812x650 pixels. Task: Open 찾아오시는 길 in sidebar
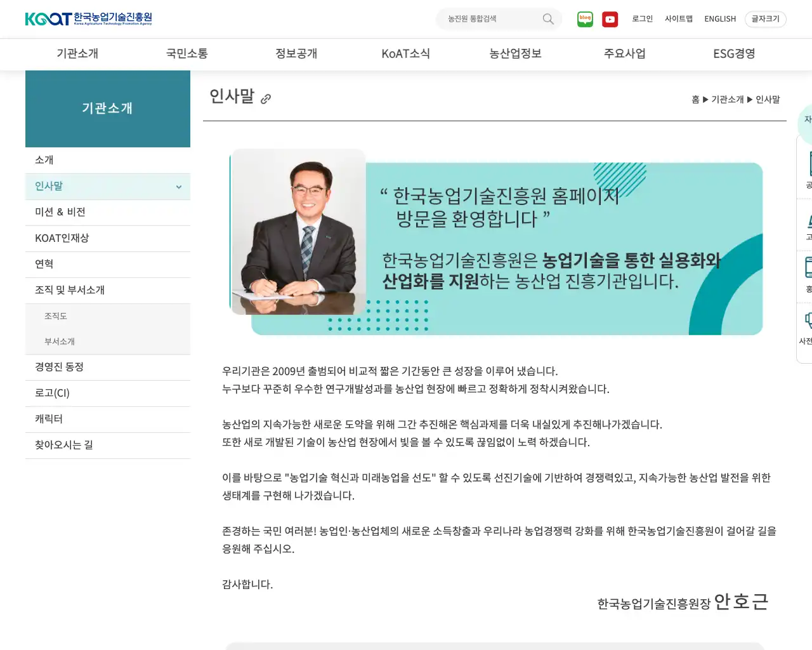coord(108,445)
